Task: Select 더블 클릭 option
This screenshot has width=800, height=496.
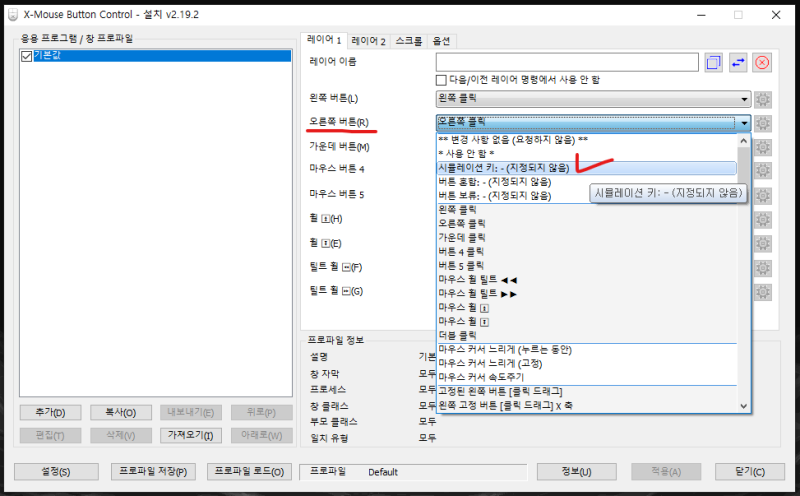Action: point(587,335)
